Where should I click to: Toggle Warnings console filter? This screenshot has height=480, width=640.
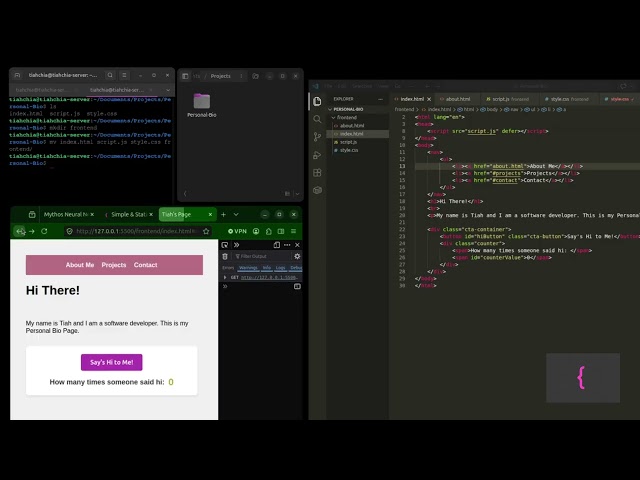coord(248,268)
